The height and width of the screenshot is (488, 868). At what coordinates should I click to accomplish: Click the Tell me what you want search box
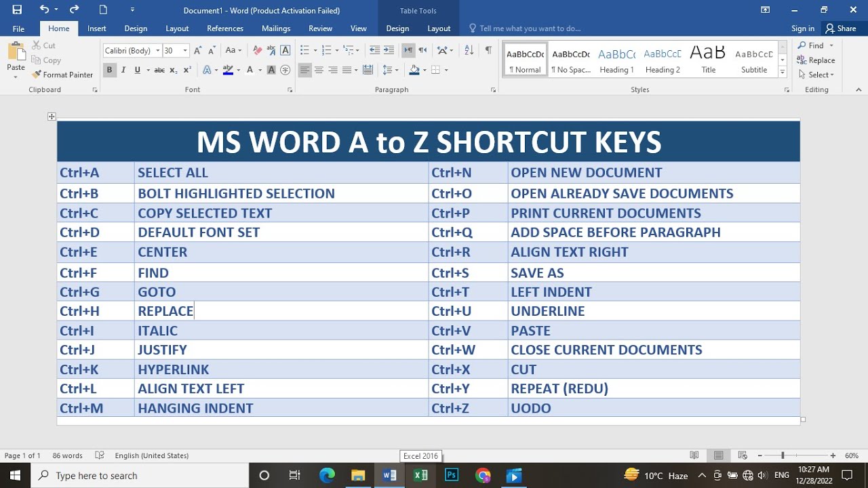[x=525, y=28]
